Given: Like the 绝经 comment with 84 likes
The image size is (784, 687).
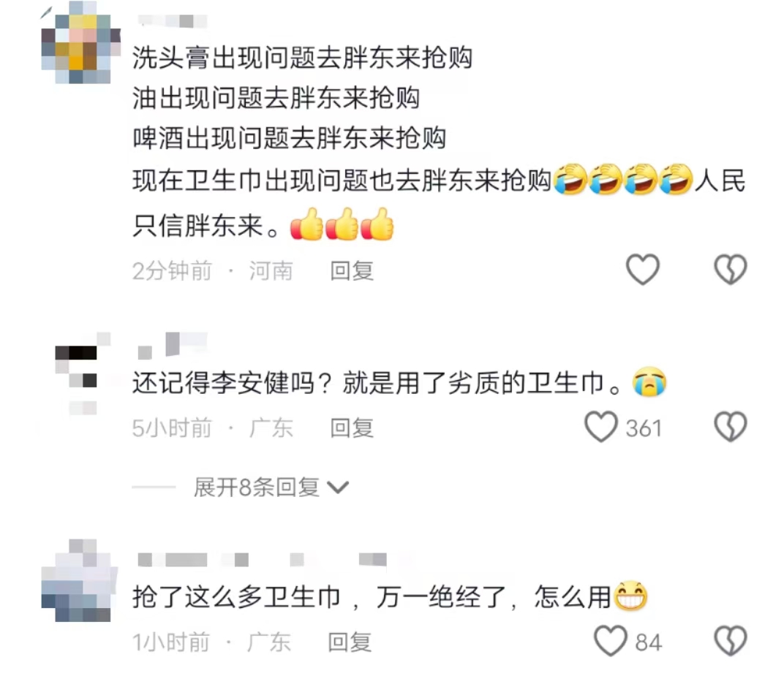Looking at the screenshot, I should [x=611, y=641].
